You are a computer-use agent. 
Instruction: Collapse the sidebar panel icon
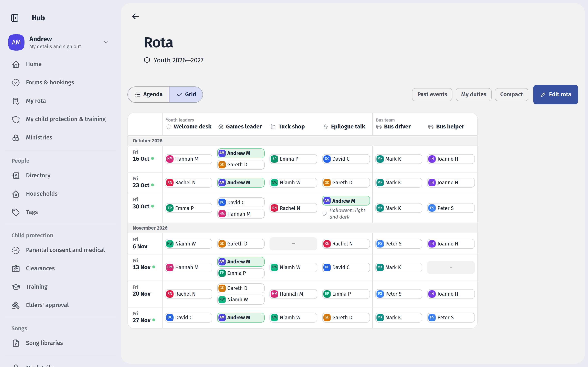[15, 18]
